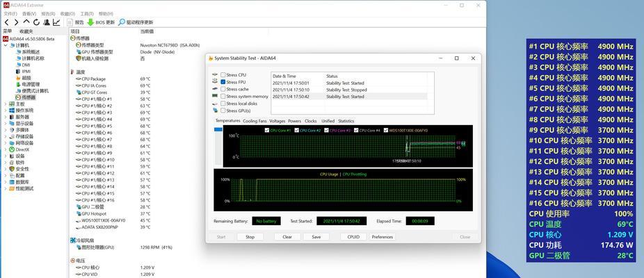
Task: Click the 网络设备 network icon in the tree
Action: pos(12,143)
